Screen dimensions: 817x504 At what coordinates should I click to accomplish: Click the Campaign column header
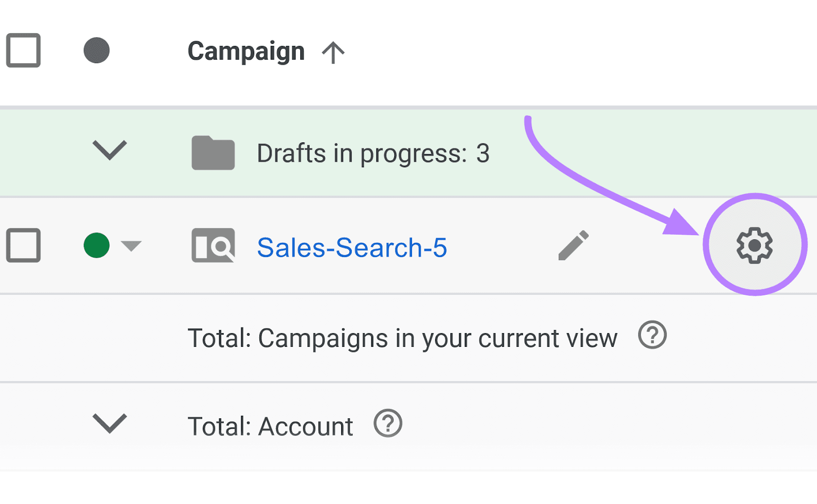tap(247, 51)
